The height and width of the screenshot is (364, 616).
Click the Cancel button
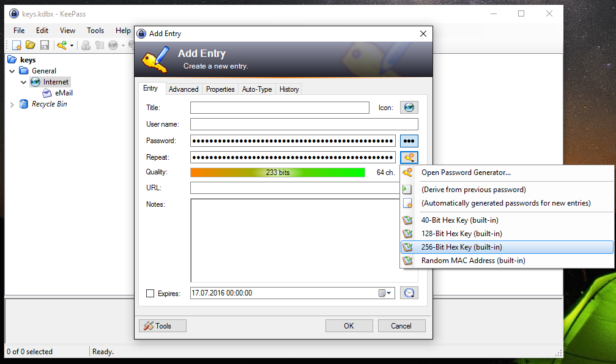coord(401,326)
